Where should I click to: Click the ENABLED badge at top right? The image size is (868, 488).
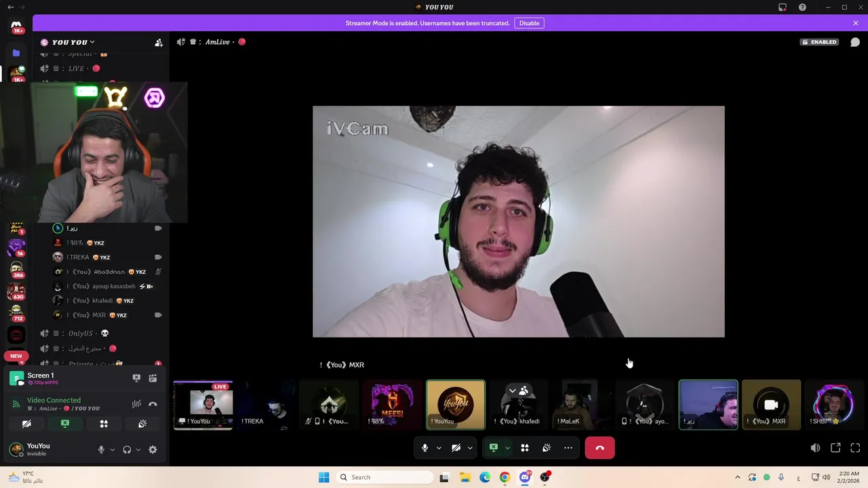point(819,42)
